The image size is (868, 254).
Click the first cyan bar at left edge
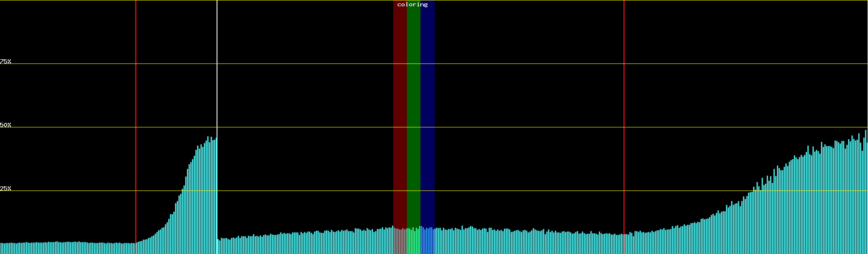[1, 248]
